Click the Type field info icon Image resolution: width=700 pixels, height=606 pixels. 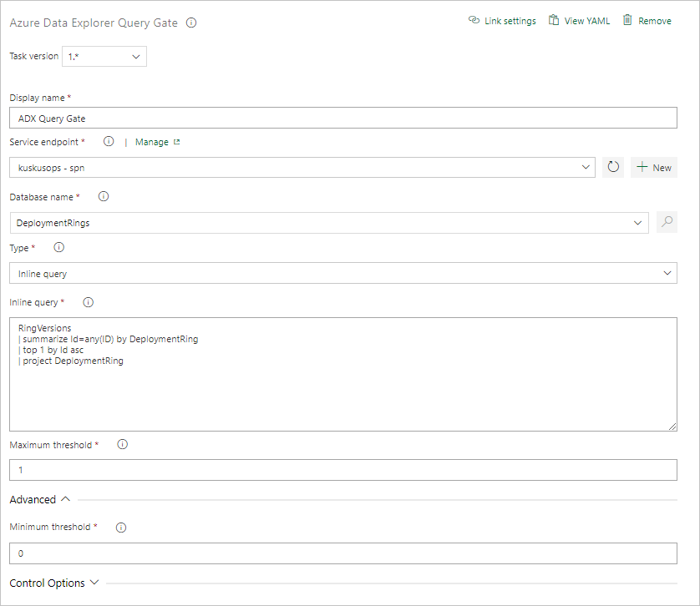[58, 247]
